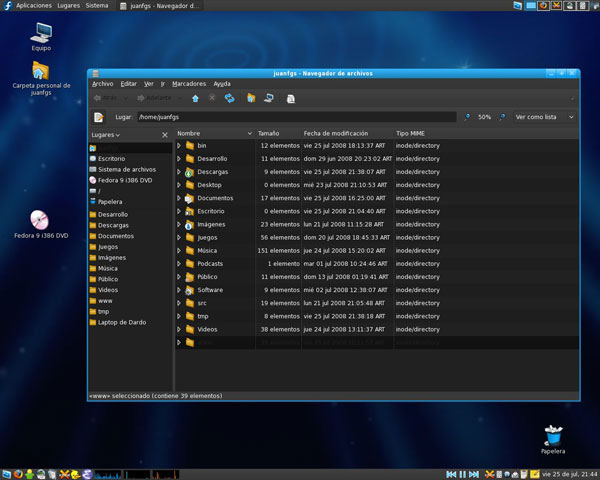Click the /home/juanfgs location field
The image size is (600, 480).
297,117
